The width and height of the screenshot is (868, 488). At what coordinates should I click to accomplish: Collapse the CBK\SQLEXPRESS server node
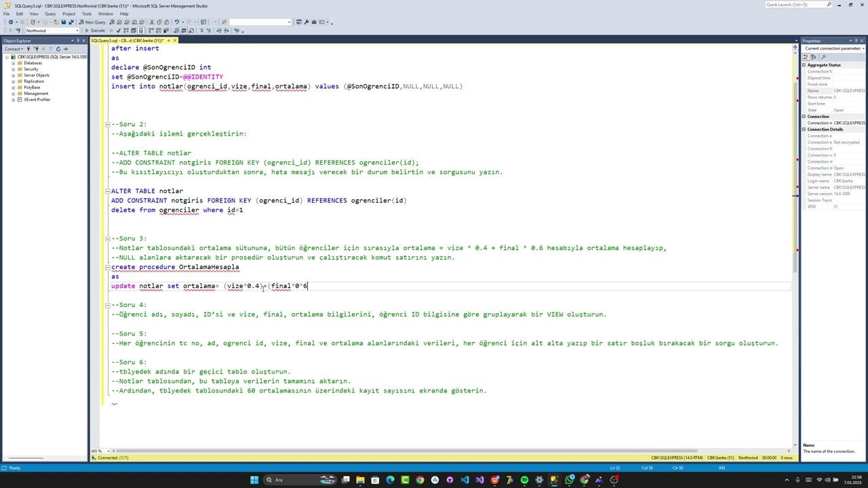6,57
